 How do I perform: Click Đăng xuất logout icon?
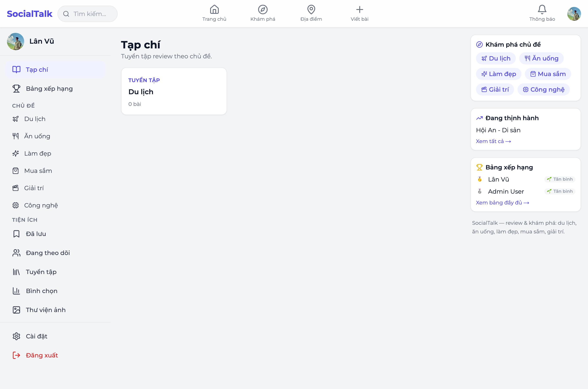[16, 355]
